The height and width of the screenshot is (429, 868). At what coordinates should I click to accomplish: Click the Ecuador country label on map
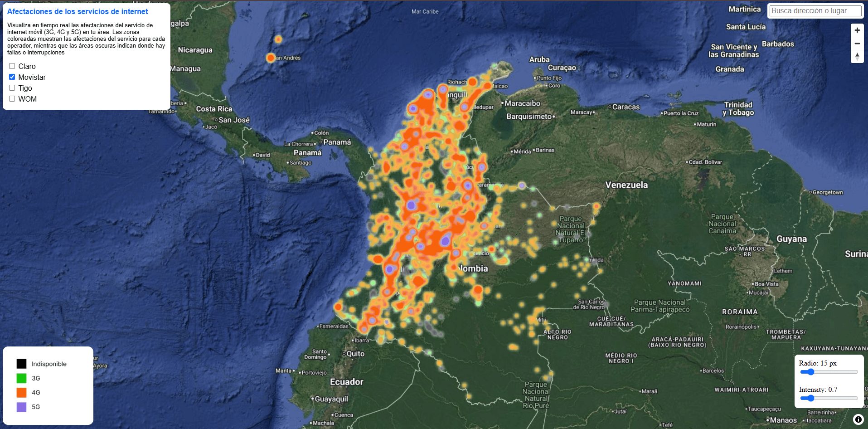[x=347, y=382]
